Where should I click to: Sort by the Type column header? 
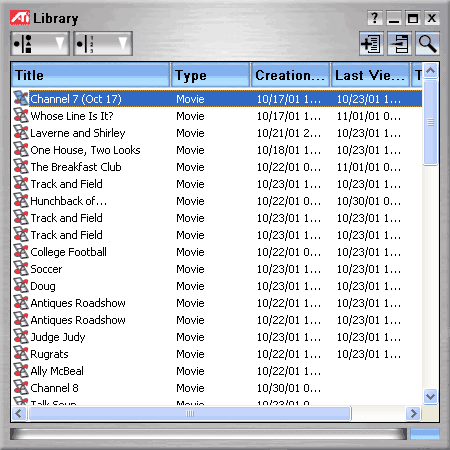(x=211, y=75)
